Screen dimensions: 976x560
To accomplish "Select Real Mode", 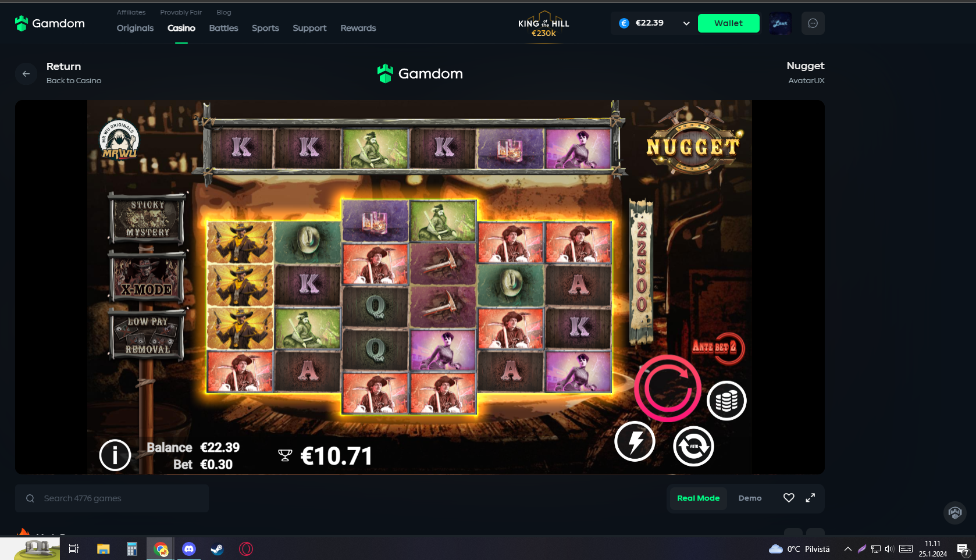I will click(x=698, y=498).
